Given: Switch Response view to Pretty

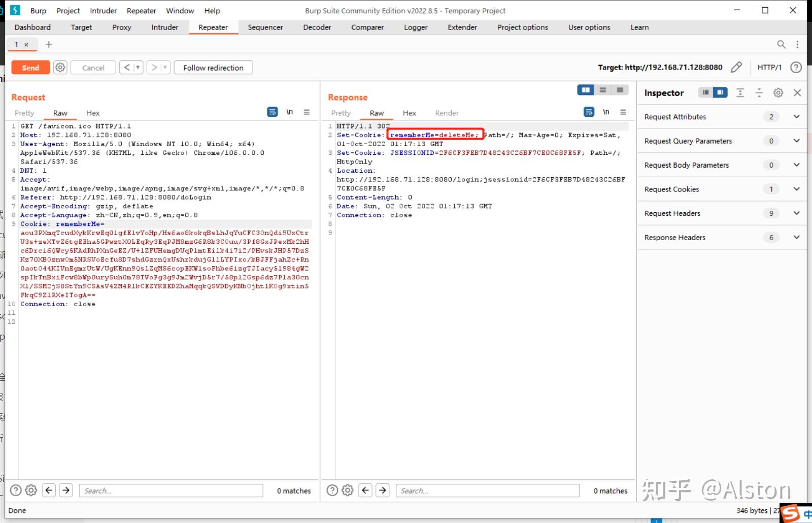Looking at the screenshot, I should tap(341, 113).
